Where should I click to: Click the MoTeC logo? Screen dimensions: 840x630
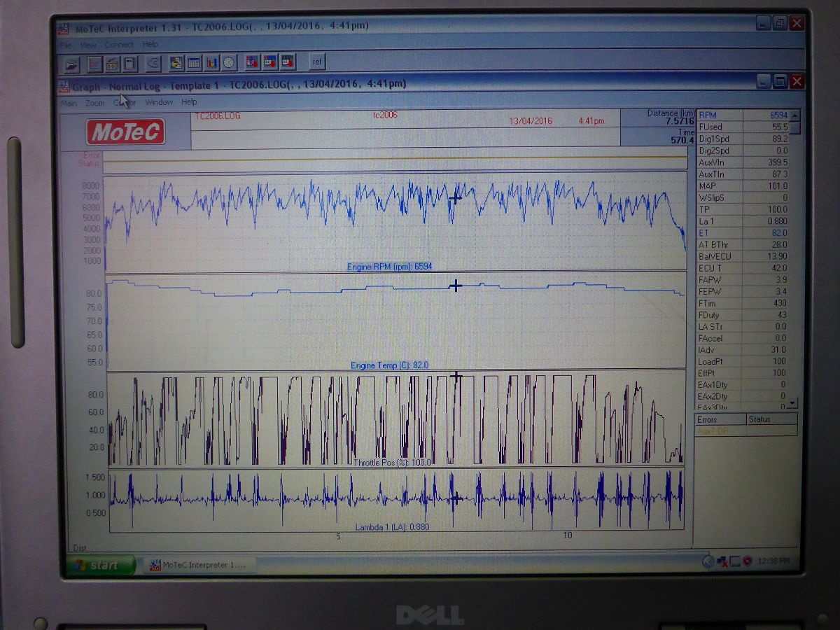click(x=126, y=132)
